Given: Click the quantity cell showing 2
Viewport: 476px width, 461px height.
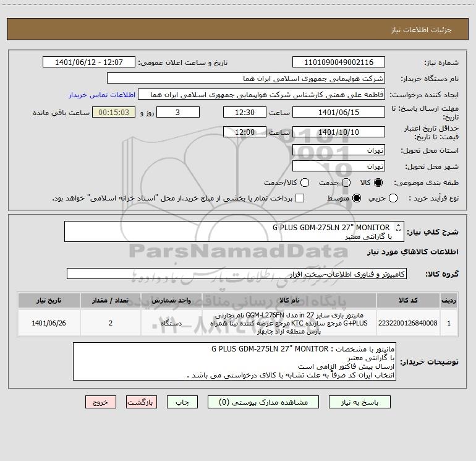Looking at the screenshot, I should coord(111,323).
